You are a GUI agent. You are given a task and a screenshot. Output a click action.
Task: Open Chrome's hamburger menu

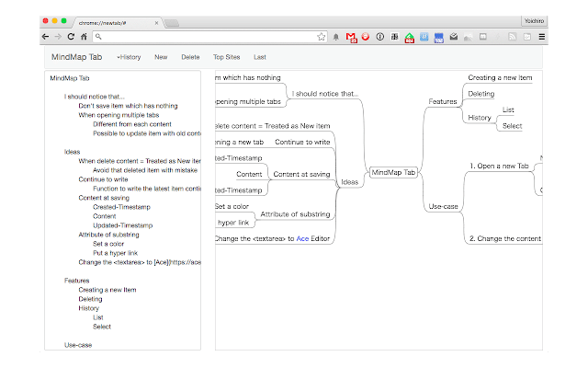click(542, 37)
